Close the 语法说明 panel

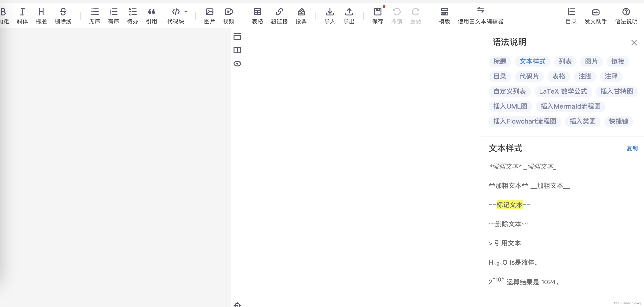(634, 43)
